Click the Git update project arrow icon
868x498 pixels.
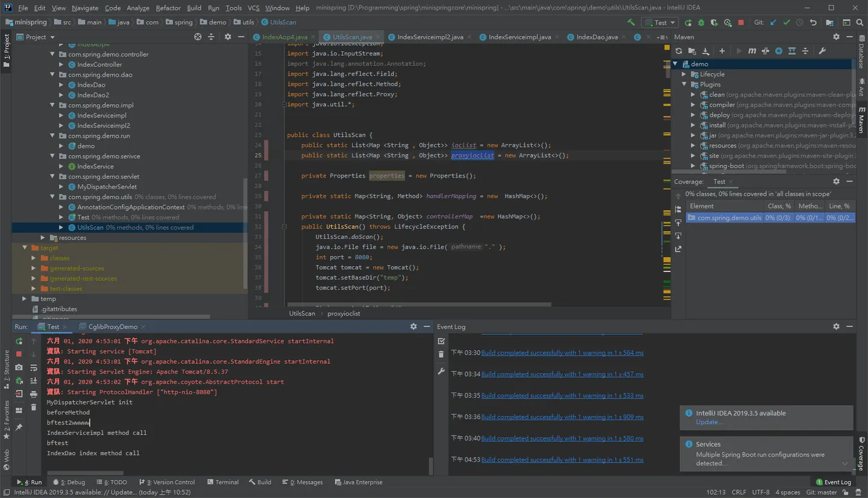[773, 22]
